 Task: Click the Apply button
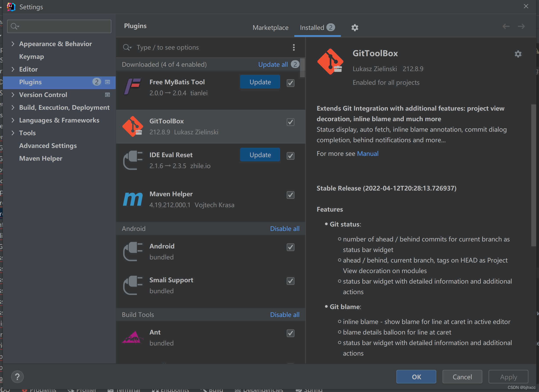pyautogui.click(x=508, y=377)
